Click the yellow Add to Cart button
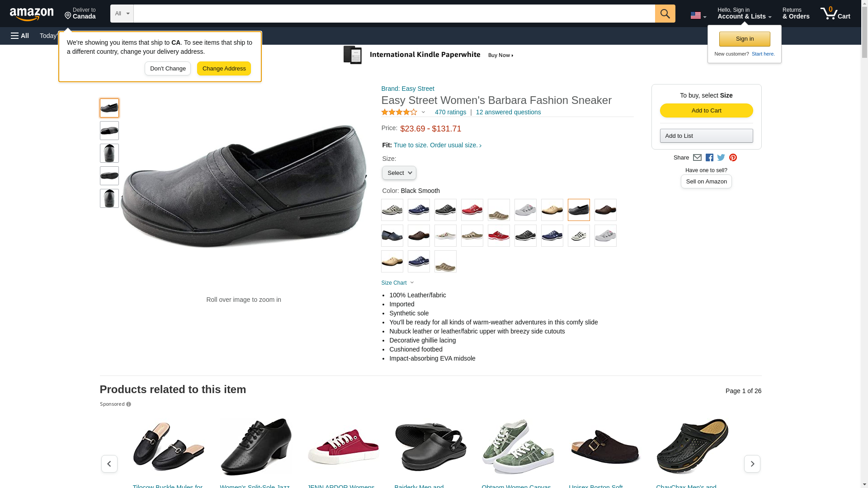 click(x=706, y=111)
